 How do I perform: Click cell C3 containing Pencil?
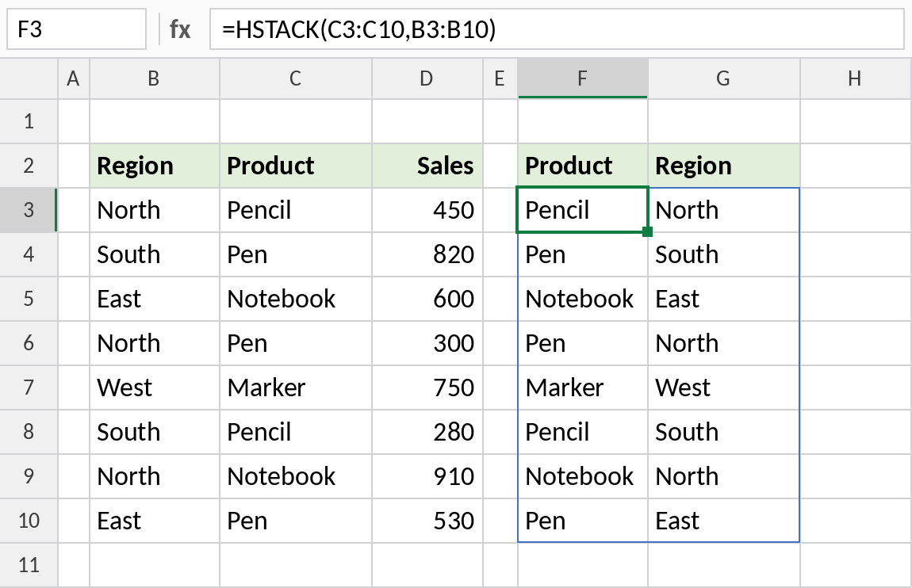point(296,210)
